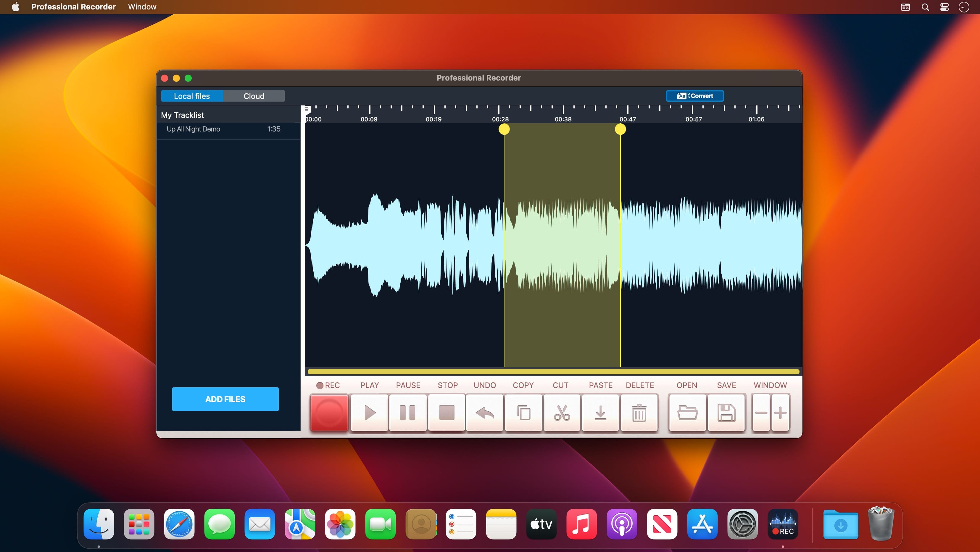Pause playback using the pause icon
This screenshot has width=980, height=552.
click(x=408, y=413)
